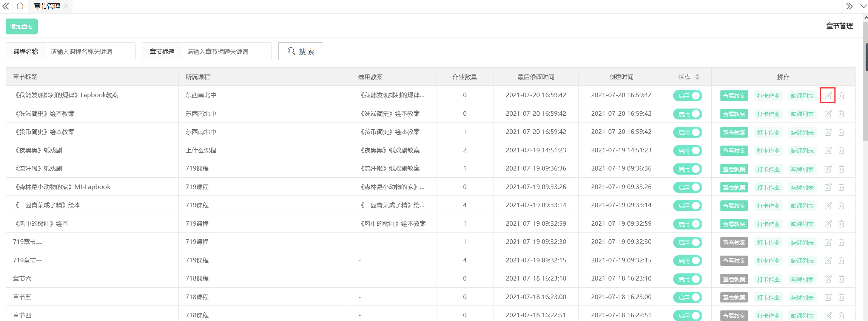Edit the 《夜黑黑》纸戏剧 chapter
This screenshot has height=321, width=868.
pos(828,150)
